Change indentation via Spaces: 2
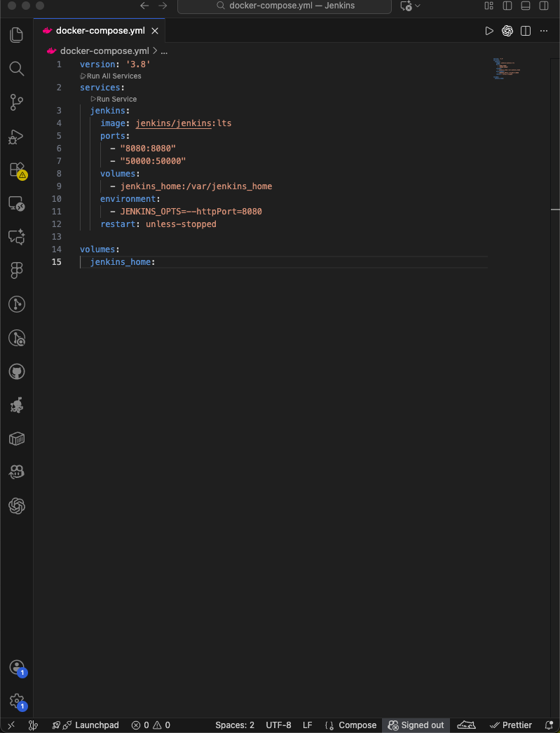560x733 pixels. coord(235,725)
